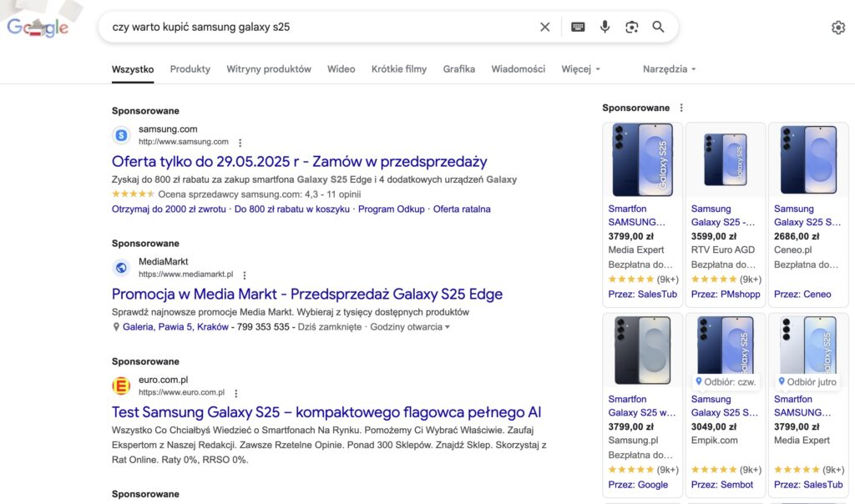Screen dimensions: 855x504
Task: Click 'Przez: Sembot' link
Action: (722, 485)
